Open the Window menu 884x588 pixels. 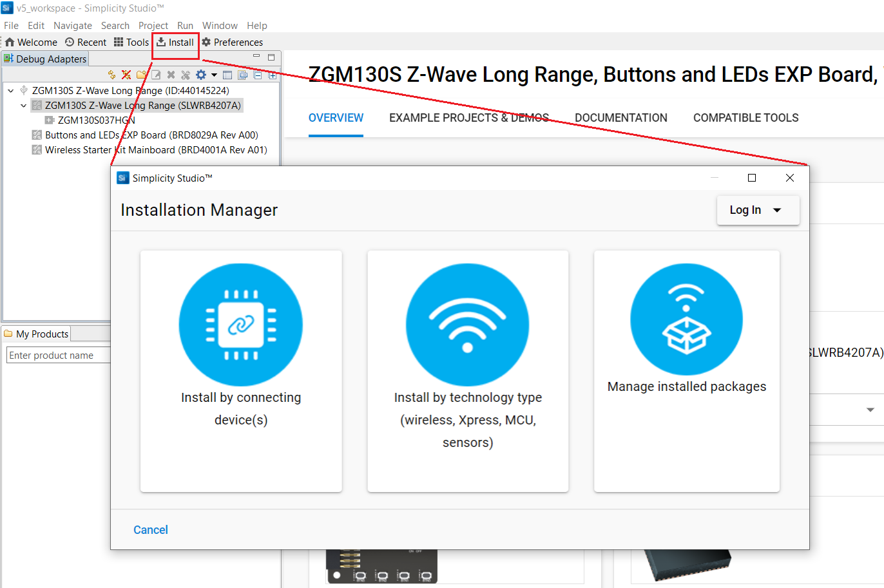(x=220, y=26)
